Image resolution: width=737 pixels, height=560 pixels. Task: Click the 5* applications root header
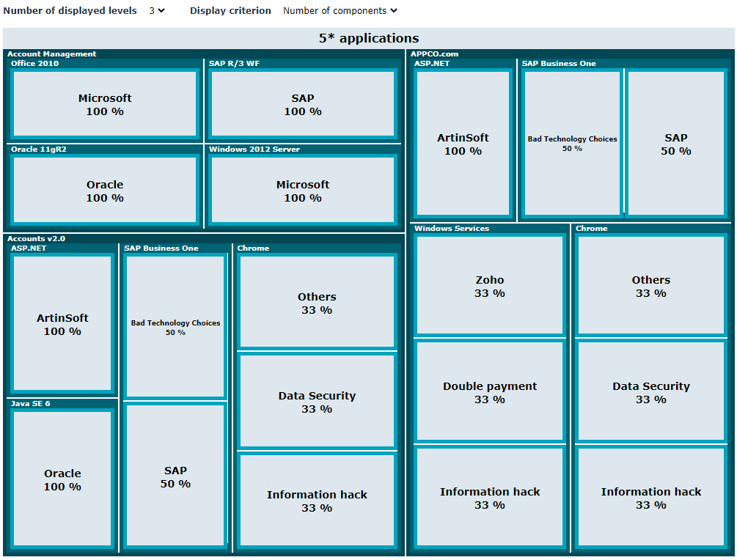click(x=368, y=38)
